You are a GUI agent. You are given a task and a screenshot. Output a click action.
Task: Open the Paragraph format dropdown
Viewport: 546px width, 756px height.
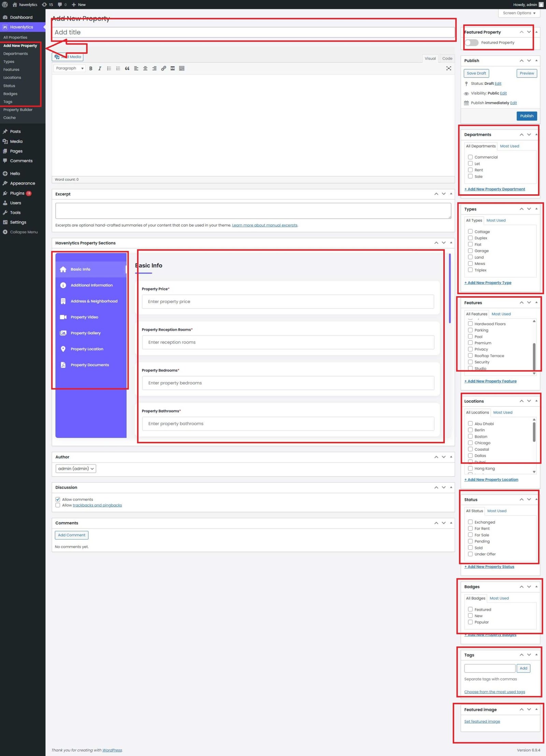69,68
